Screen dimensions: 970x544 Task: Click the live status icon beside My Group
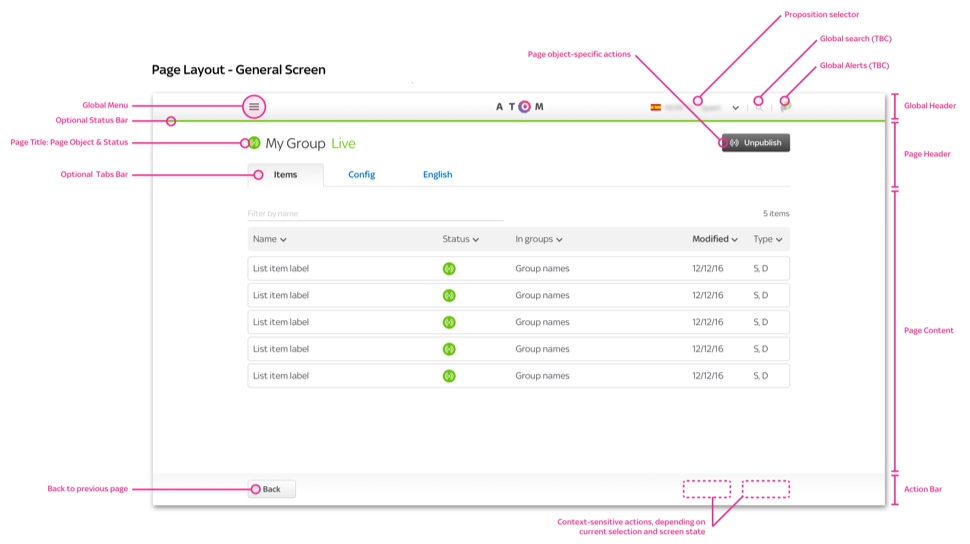(254, 143)
